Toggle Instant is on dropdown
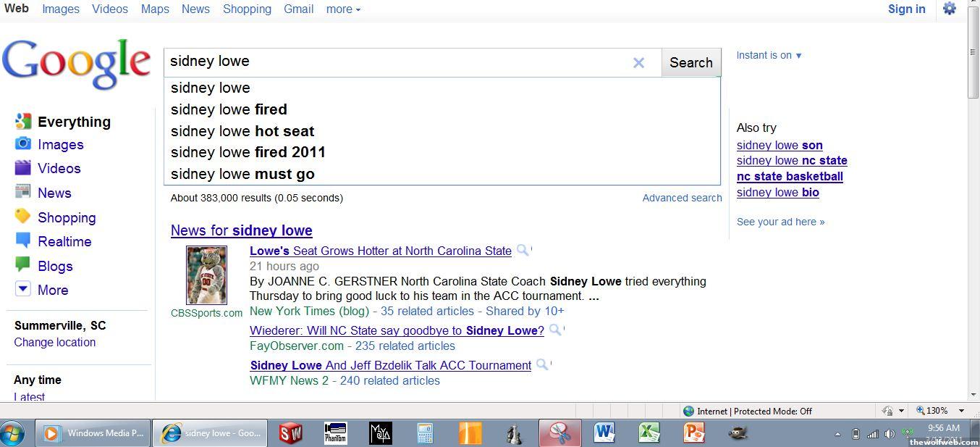Screen dimensions: 980x447 tap(769, 55)
